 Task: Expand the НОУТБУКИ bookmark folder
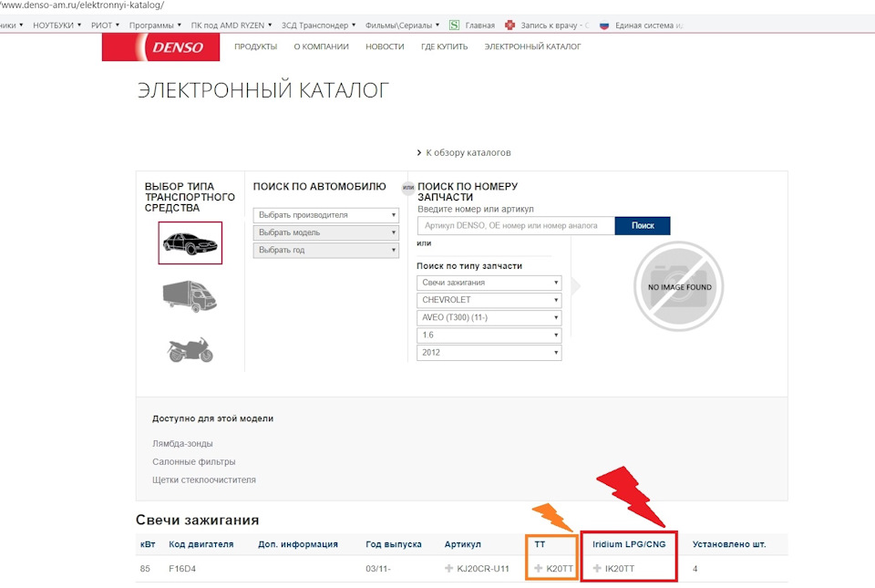click(x=57, y=26)
